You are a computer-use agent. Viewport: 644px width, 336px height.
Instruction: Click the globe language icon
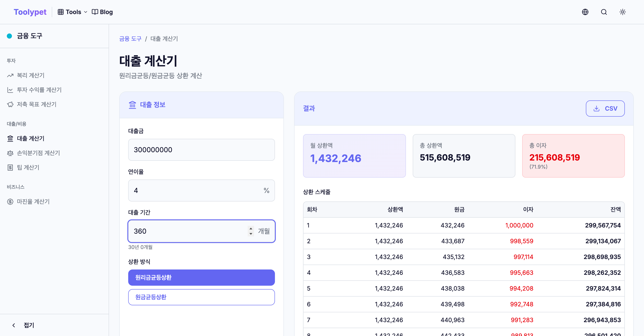585,12
